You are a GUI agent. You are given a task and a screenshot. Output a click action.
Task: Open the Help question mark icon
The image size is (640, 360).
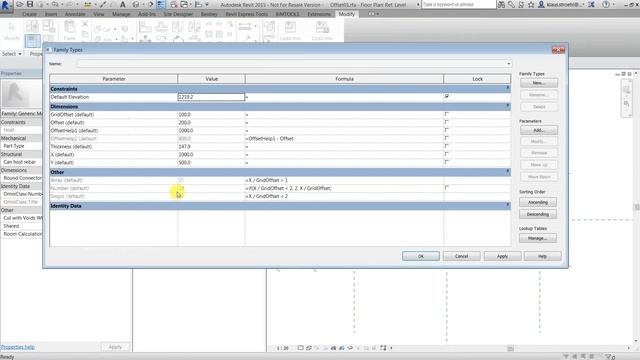606,4
